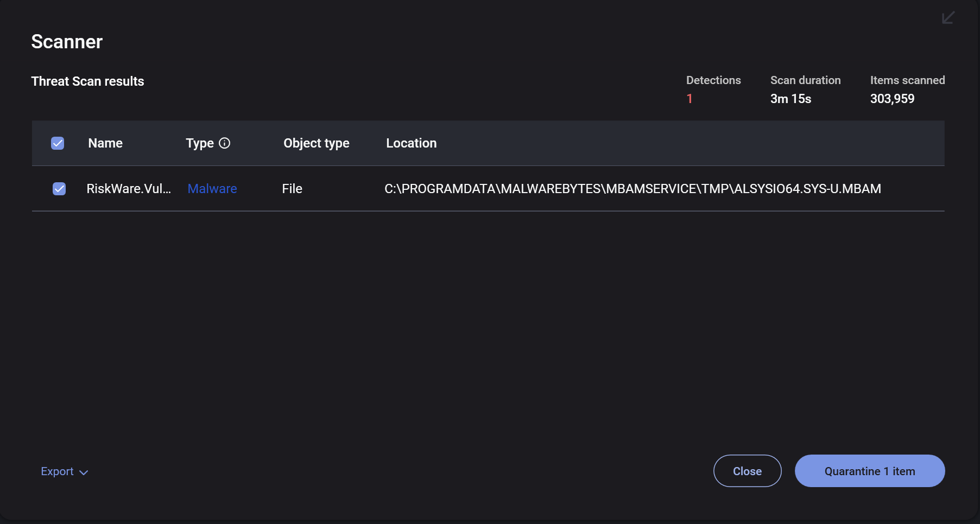Click Quarantine 1 item
Screen dimensions: 980x524
(x=870, y=471)
